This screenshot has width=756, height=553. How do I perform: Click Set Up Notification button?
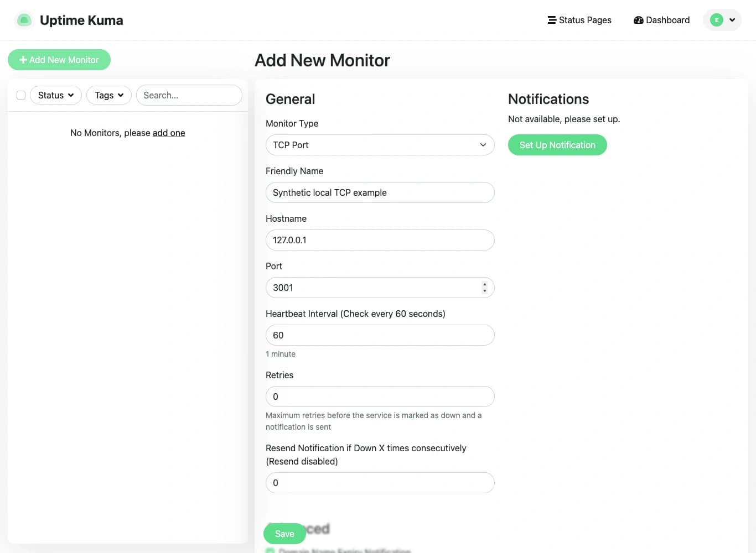point(557,145)
